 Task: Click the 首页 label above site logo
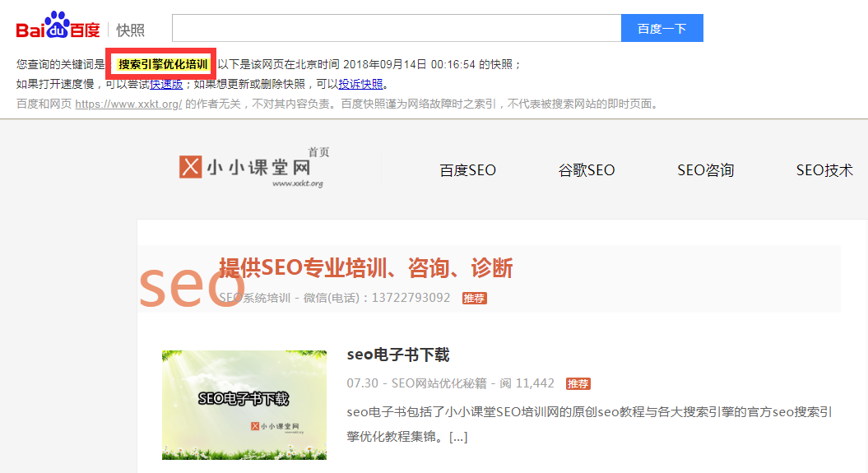tap(318, 152)
